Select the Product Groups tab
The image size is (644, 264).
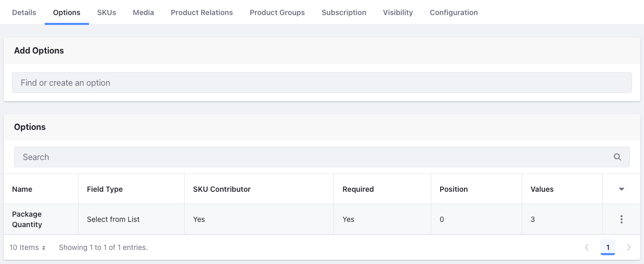[277, 12]
